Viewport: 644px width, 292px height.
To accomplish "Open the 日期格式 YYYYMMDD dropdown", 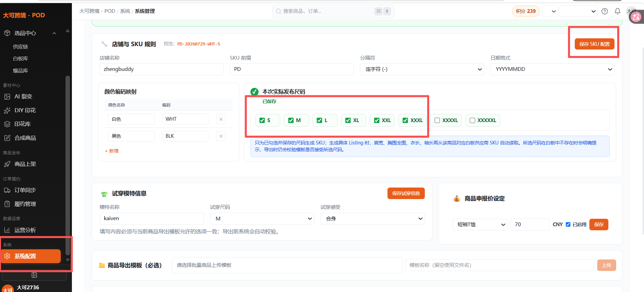I will click(552, 69).
